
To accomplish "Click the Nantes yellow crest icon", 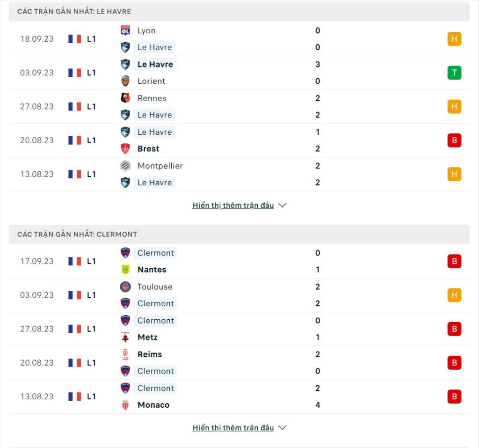I will [125, 270].
